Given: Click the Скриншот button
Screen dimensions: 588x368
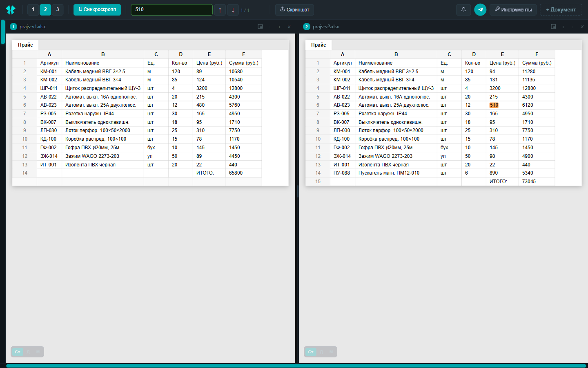Looking at the screenshot, I should (x=294, y=9).
